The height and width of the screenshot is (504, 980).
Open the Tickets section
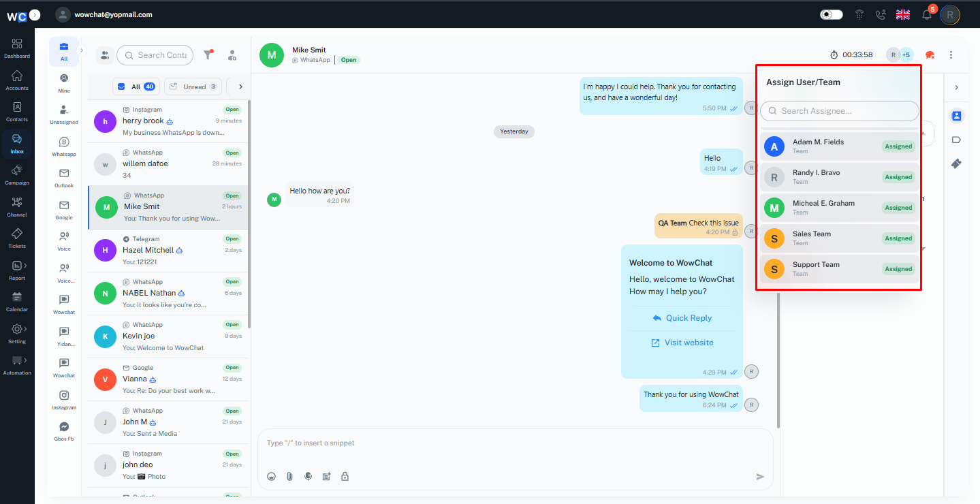(17, 238)
